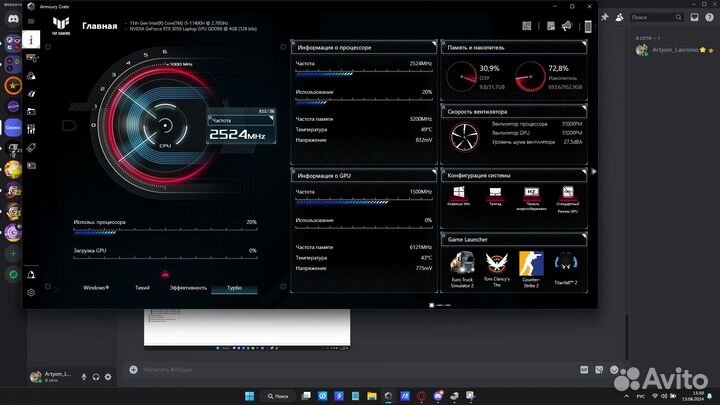Screen dimensions: 720x405
Task: Click the news megaphone icon in header
Action: point(567,26)
